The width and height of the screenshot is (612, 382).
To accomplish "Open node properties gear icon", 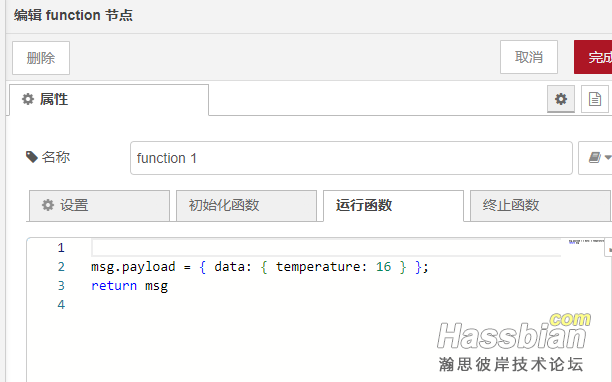I will pos(561,99).
